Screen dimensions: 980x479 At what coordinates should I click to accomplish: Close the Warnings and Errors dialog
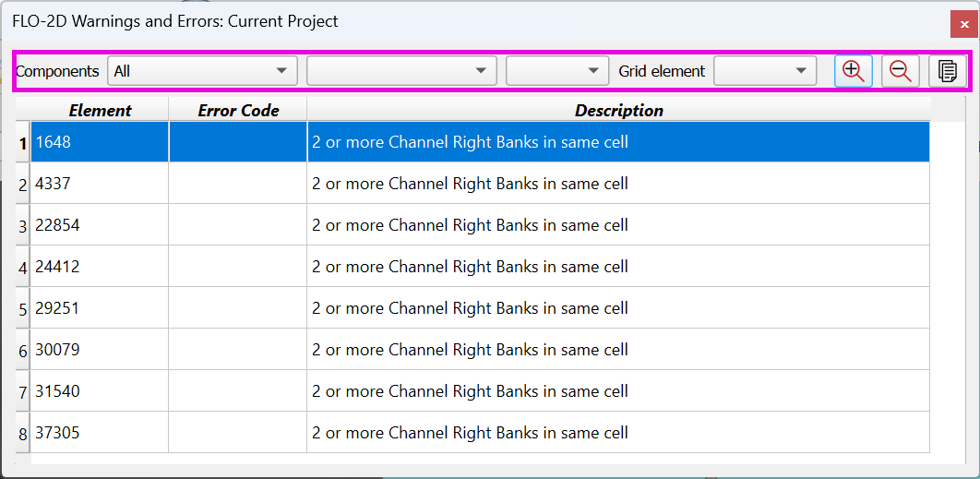tap(964, 24)
